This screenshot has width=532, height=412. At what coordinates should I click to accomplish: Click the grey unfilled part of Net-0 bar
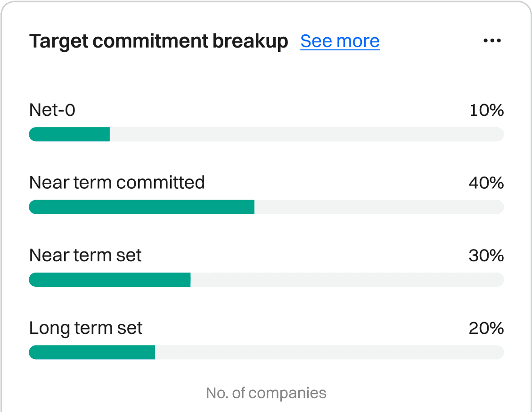tap(306, 134)
